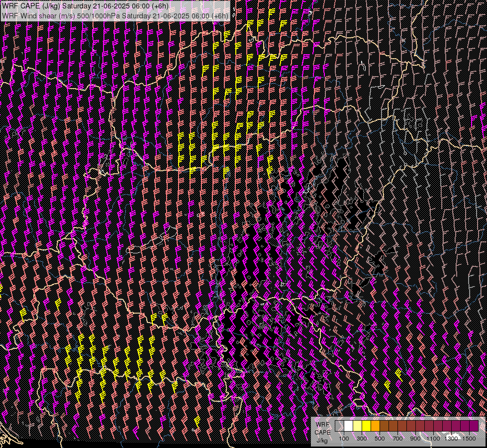Select the white CAPE legend swatch
The image size is (487, 448).
pos(349,426)
